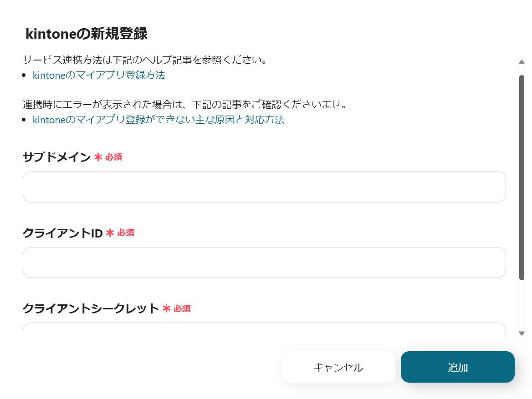
Task: Click the vertical scrollbar thumb
Action: (x=522, y=177)
